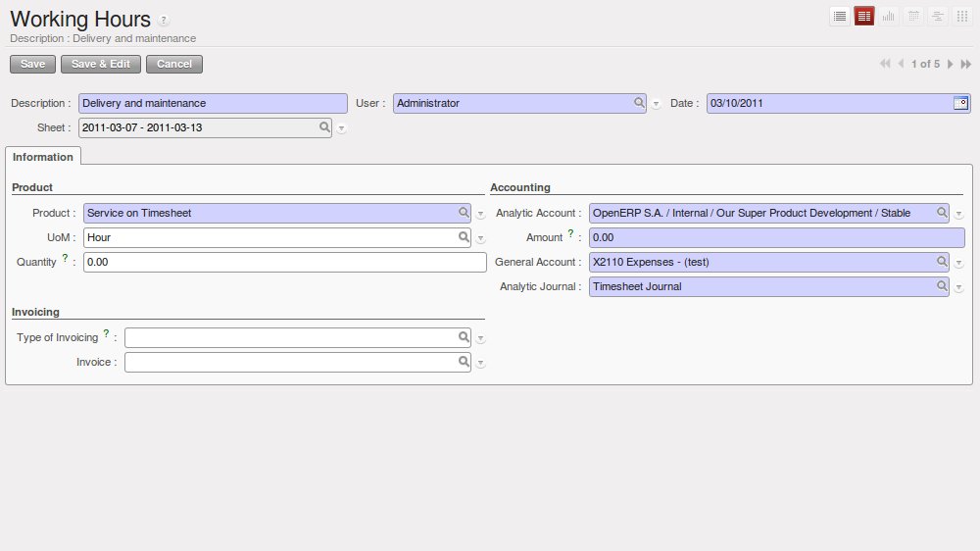Show help for Quantity field
The width and height of the screenshot is (980, 551).
(x=66, y=259)
